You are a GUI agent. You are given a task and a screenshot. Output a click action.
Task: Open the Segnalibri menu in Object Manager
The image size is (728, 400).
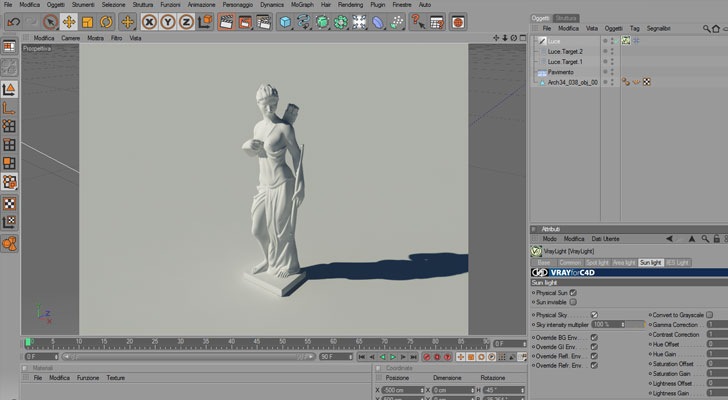pos(658,28)
